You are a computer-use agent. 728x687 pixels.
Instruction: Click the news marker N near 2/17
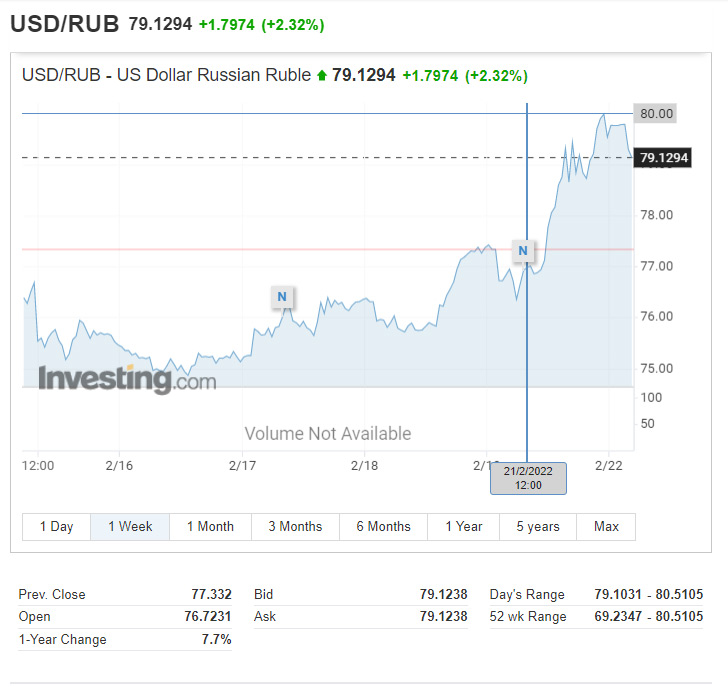(282, 297)
